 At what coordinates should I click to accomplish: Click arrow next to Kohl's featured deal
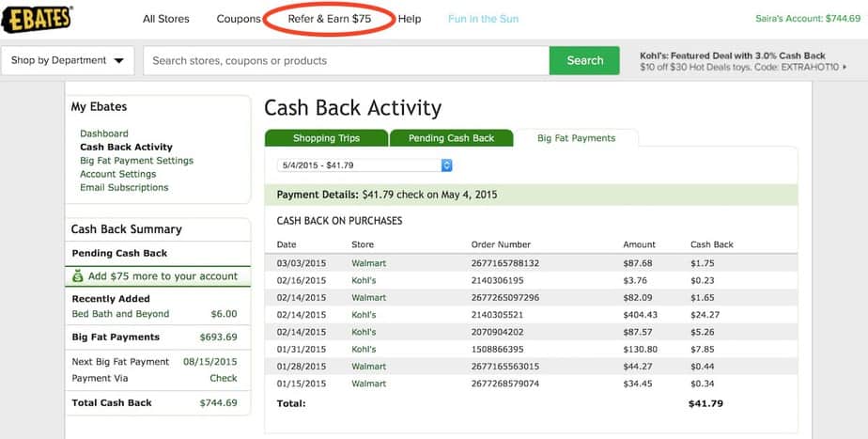845,68
